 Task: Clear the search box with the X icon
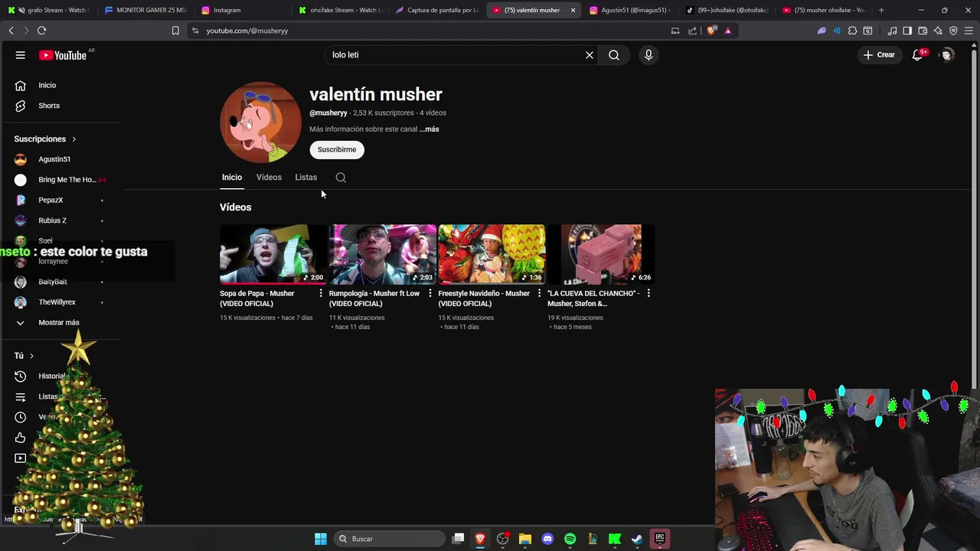click(x=590, y=55)
